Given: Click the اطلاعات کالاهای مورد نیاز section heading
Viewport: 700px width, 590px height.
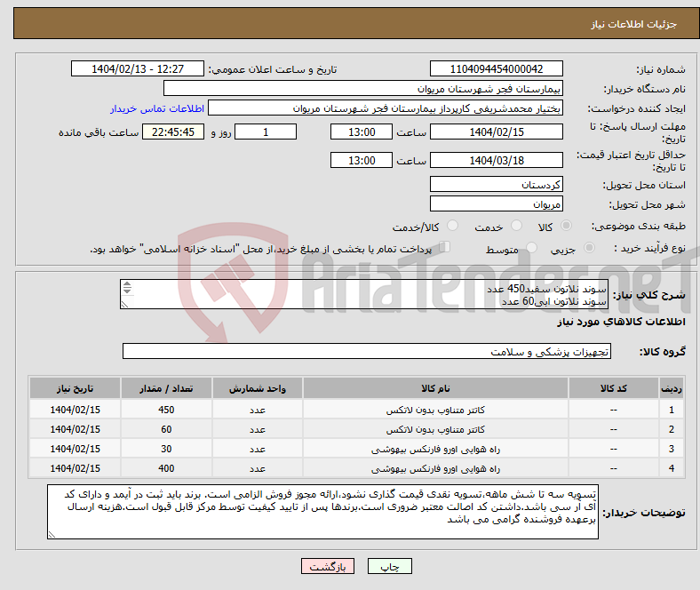Looking at the screenshot, I should click(x=621, y=322).
